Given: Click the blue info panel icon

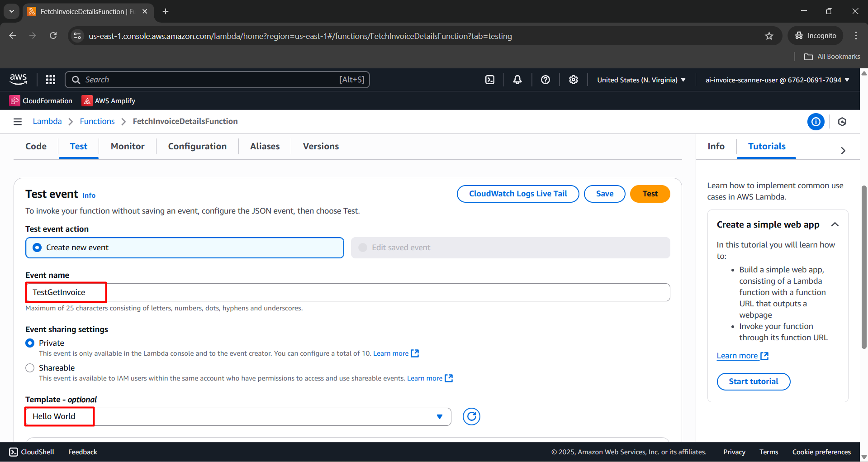Looking at the screenshot, I should pyautogui.click(x=816, y=122).
